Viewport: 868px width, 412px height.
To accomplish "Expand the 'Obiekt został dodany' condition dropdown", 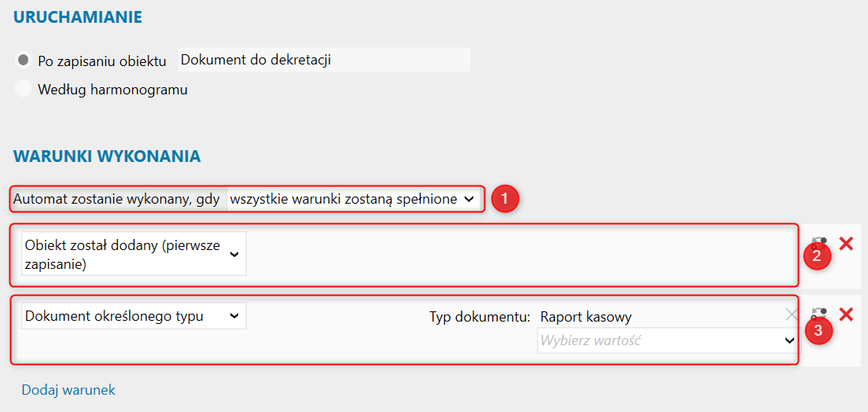I will point(134,254).
